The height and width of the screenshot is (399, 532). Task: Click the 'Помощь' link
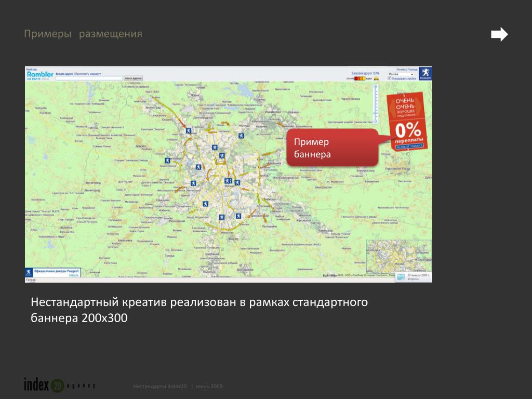pos(413,69)
